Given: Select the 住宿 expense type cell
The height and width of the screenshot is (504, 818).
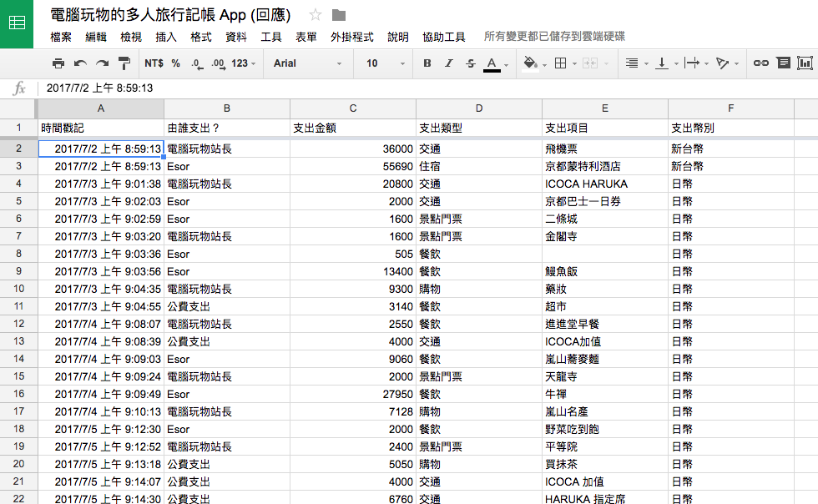Looking at the screenshot, I should tap(479, 166).
